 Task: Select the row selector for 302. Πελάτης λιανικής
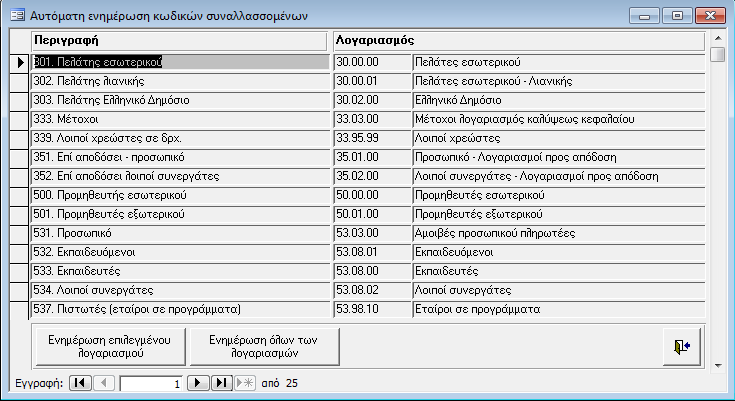(19, 81)
